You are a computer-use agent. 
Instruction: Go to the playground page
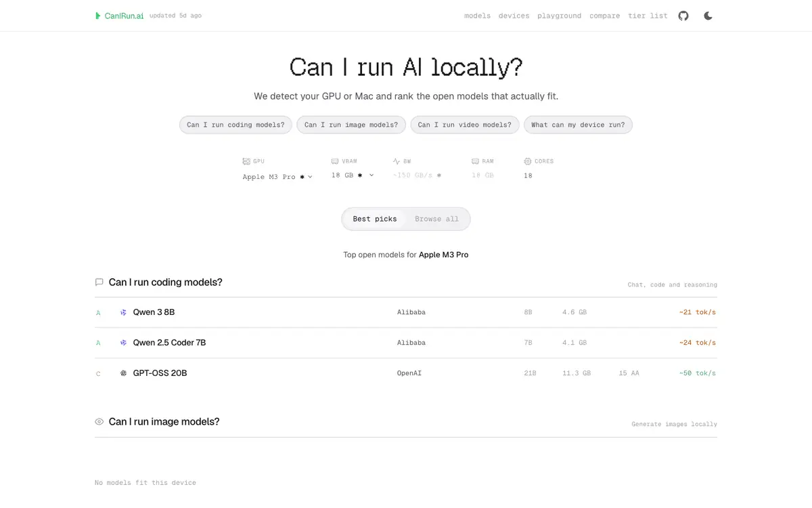(560, 16)
